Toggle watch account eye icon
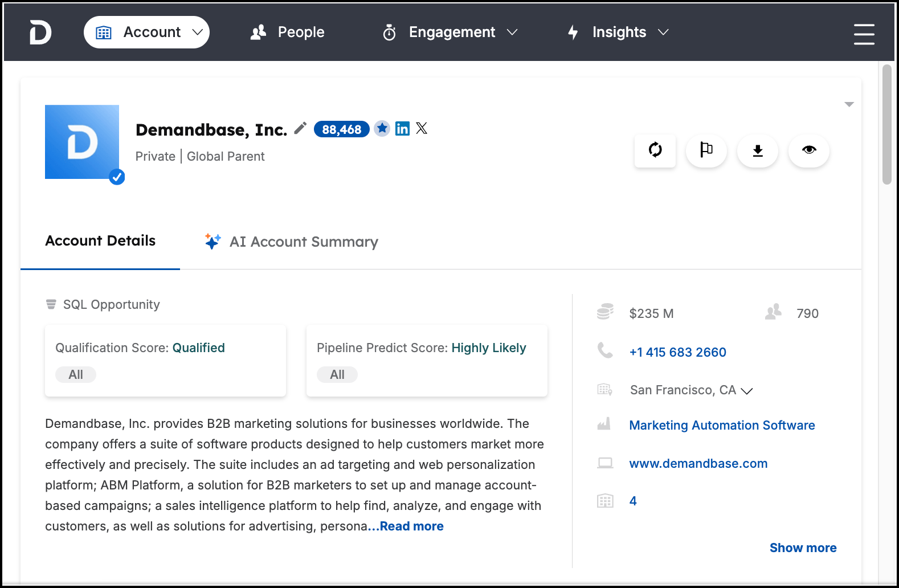The height and width of the screenshot is (588, 899). point(809,150)
